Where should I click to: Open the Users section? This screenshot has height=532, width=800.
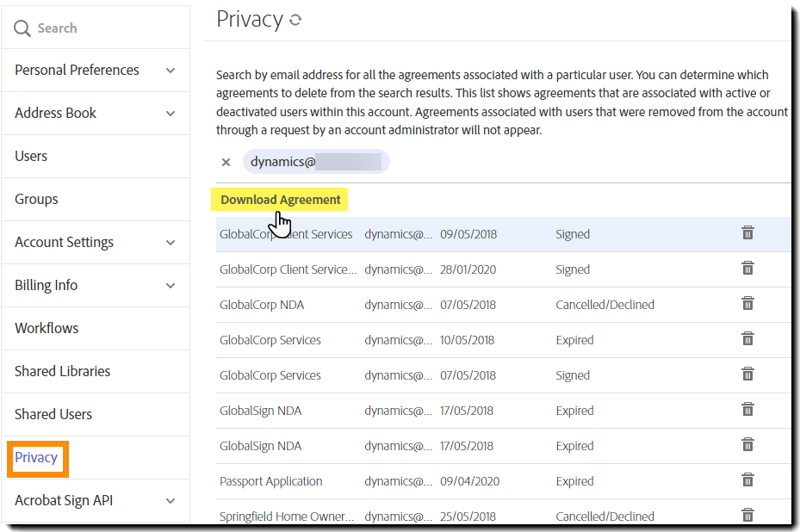pos(31,156)
